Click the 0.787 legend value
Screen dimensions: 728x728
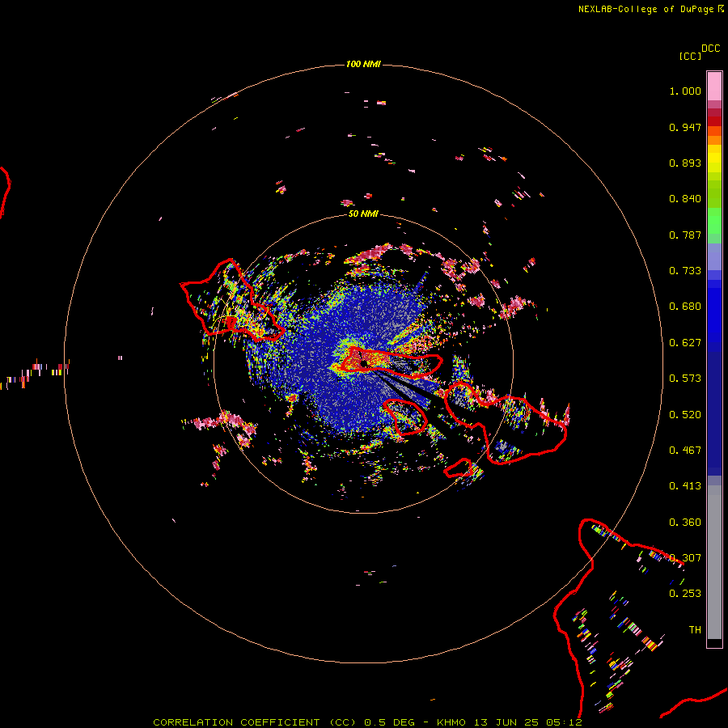click(x=685, y=235)
